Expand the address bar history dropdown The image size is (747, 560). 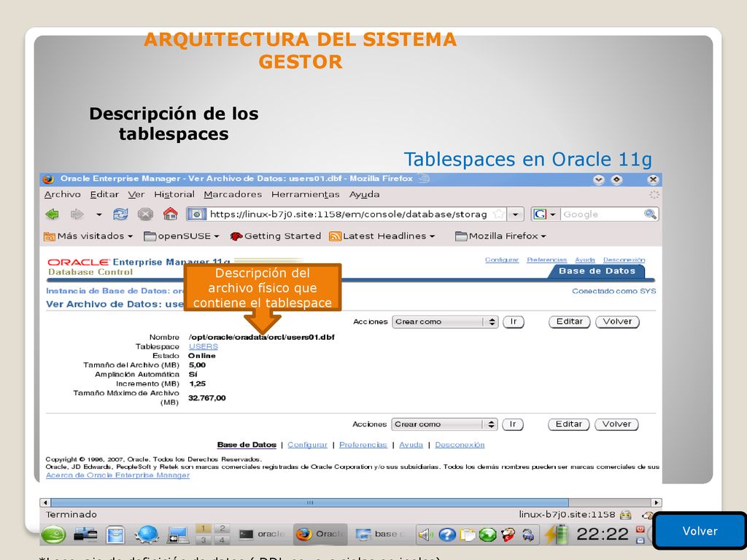(x=515, y=214)
